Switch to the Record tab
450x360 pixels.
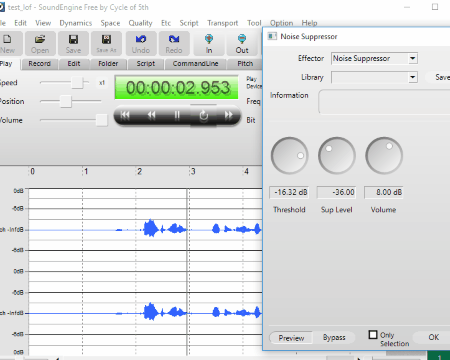click(39, 64)
